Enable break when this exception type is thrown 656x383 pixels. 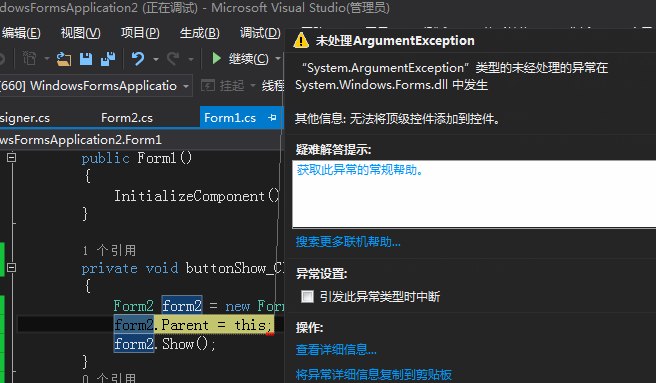click(x=308, y=296)
